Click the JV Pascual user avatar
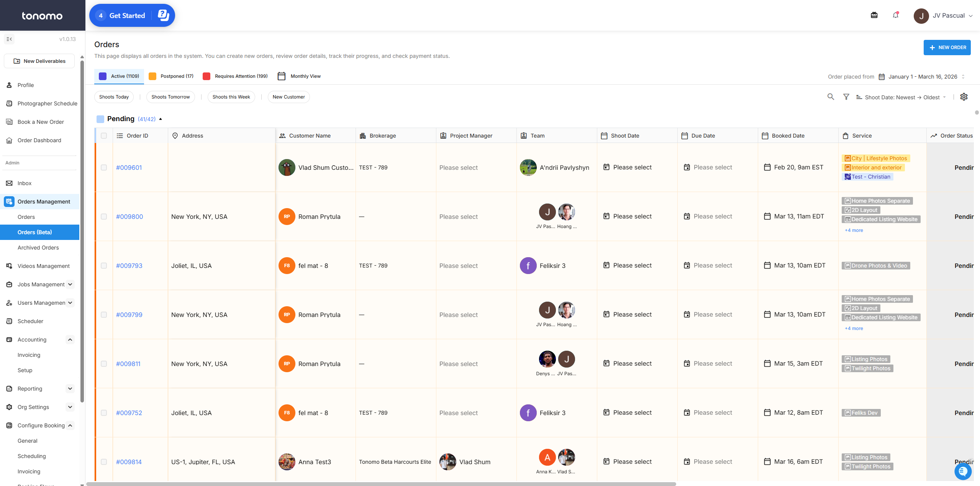This screenshot has height=486, width=980. pos(921,16)
